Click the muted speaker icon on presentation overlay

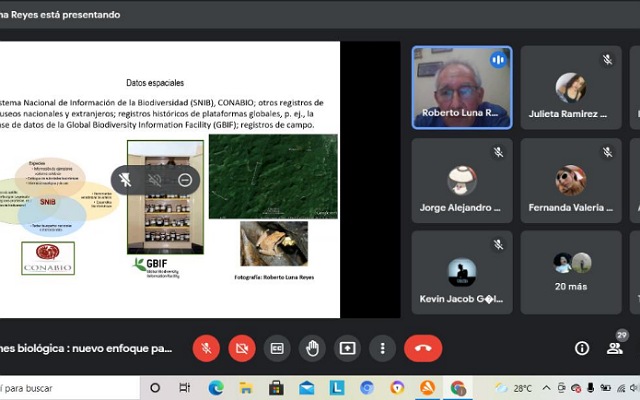point(155,180)
